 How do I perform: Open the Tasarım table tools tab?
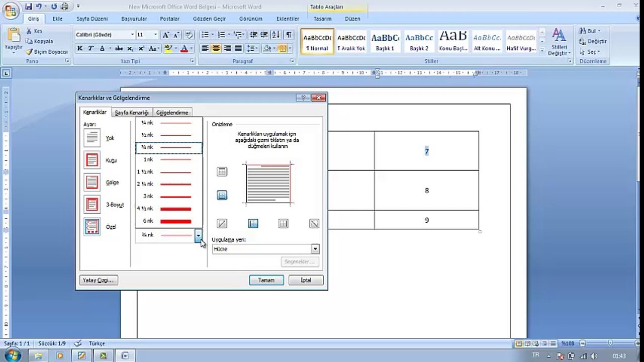pyautogui.click(x=322, y=19)
